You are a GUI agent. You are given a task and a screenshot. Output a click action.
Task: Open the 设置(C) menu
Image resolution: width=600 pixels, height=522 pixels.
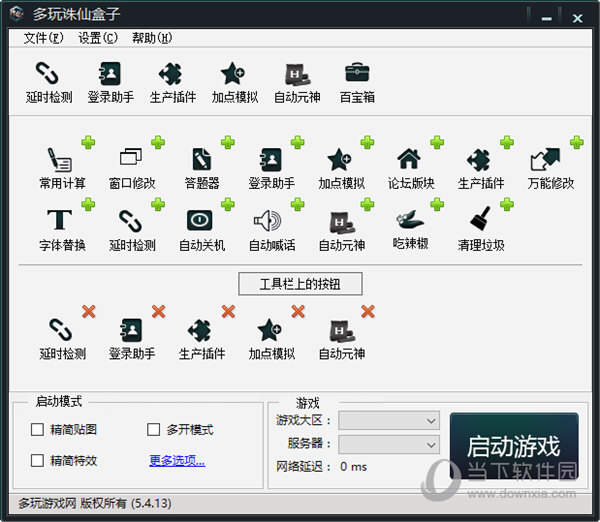pyautogui.click(x=98, y=38)
